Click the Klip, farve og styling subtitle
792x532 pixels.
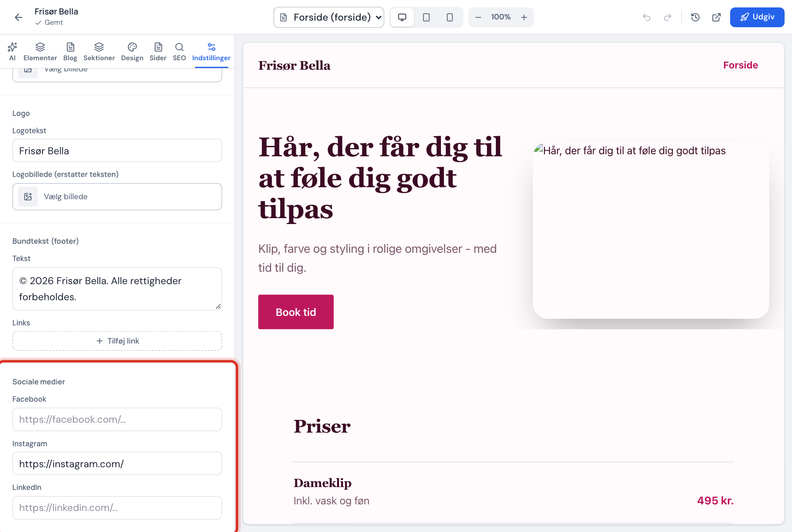click(377, 258)
